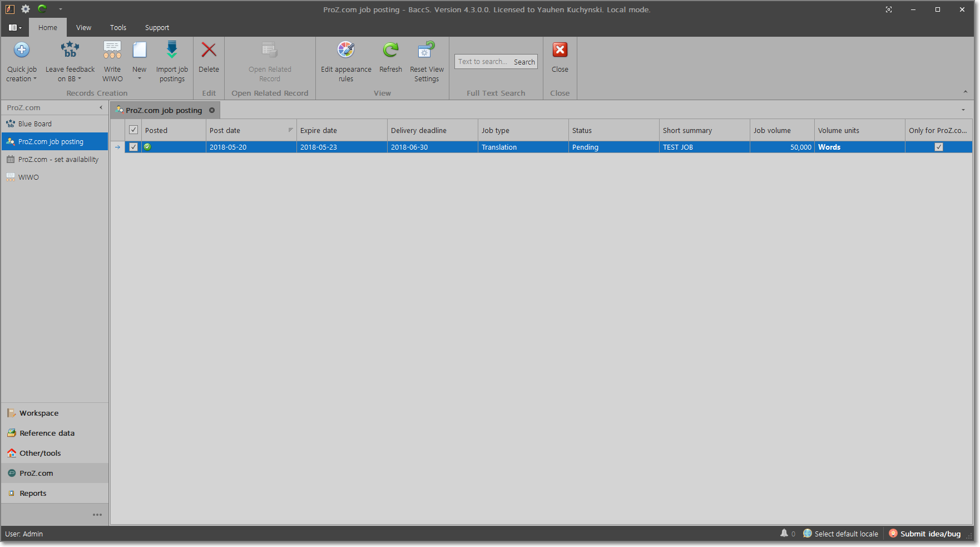Viewport: 980px width, 547px height.
Task: Open Edit appearance rules
Action: [x=346, y=62]
